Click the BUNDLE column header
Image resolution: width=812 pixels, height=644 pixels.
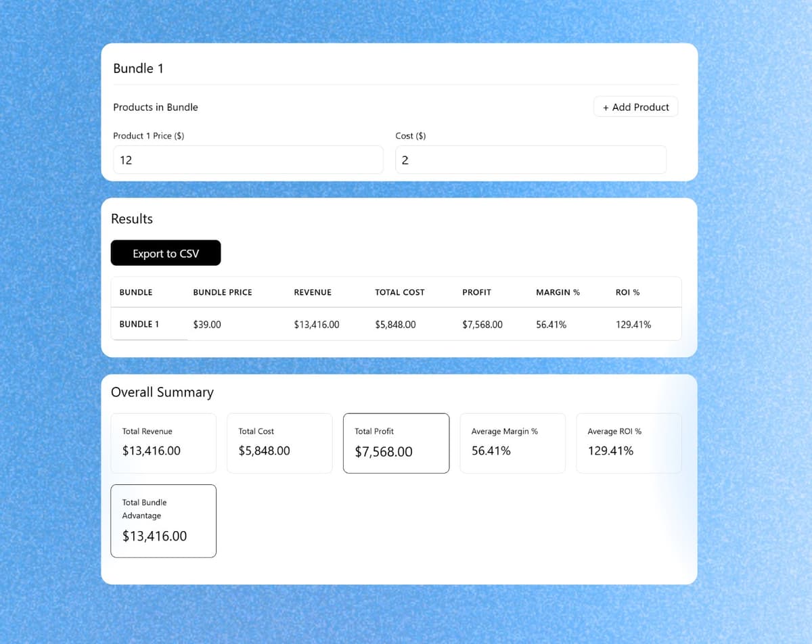click(x=135, y=292)
